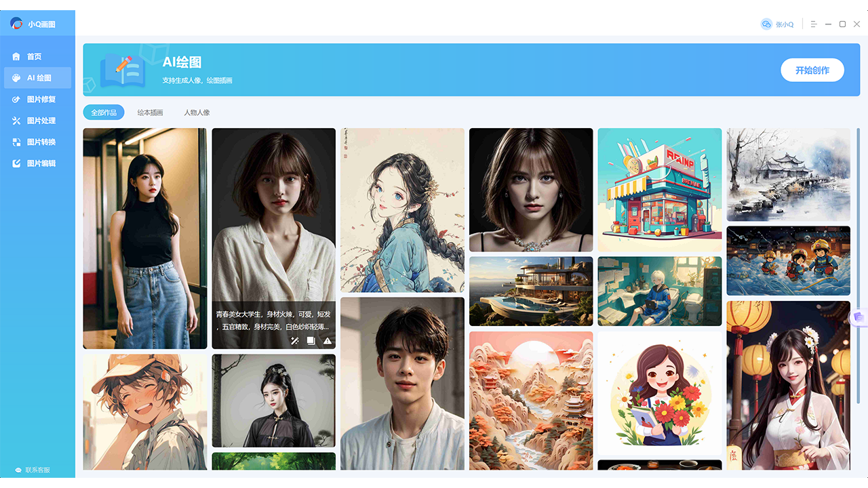Open the hamburger menu near window controls
This screenshot has width=868, height=488.
[813, 24]
